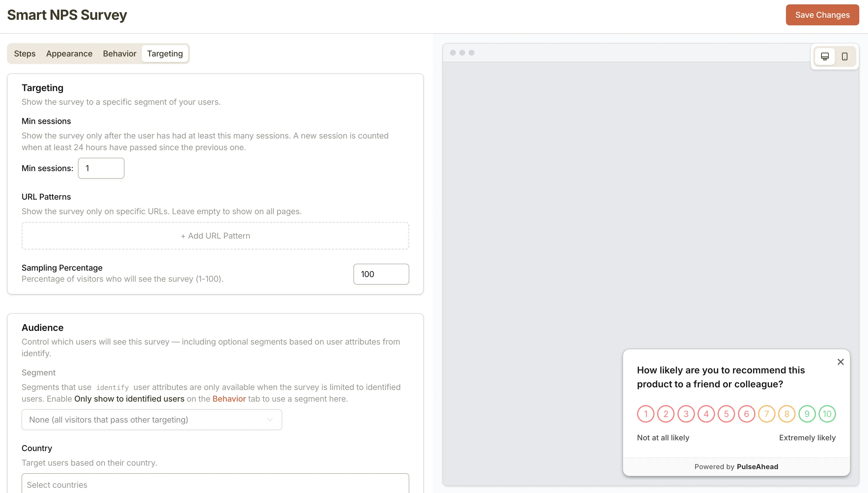Image resolution: width=868 pixels, height=493 pixels.
Task: Switch to the Steps tab
Action: tap(25, 53)
